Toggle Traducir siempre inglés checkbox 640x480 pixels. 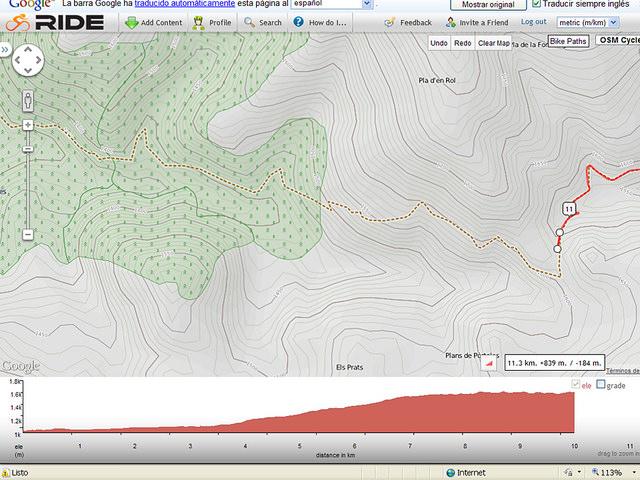tap(536, 4)
